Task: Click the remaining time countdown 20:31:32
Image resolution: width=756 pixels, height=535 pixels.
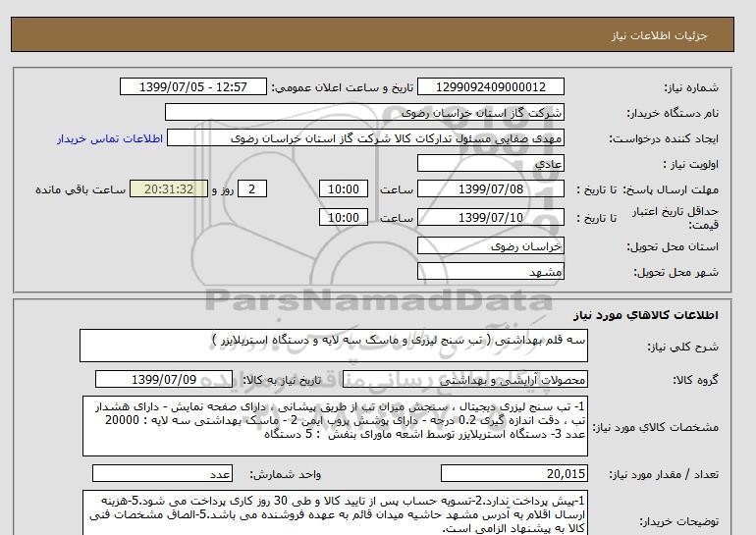Action: click(x=169, y=188)
